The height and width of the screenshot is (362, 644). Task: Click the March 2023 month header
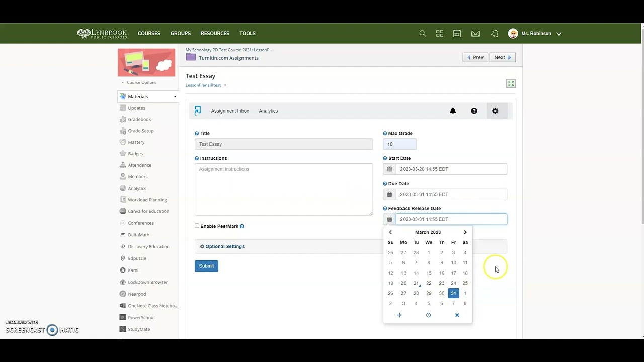coord(428,232)
